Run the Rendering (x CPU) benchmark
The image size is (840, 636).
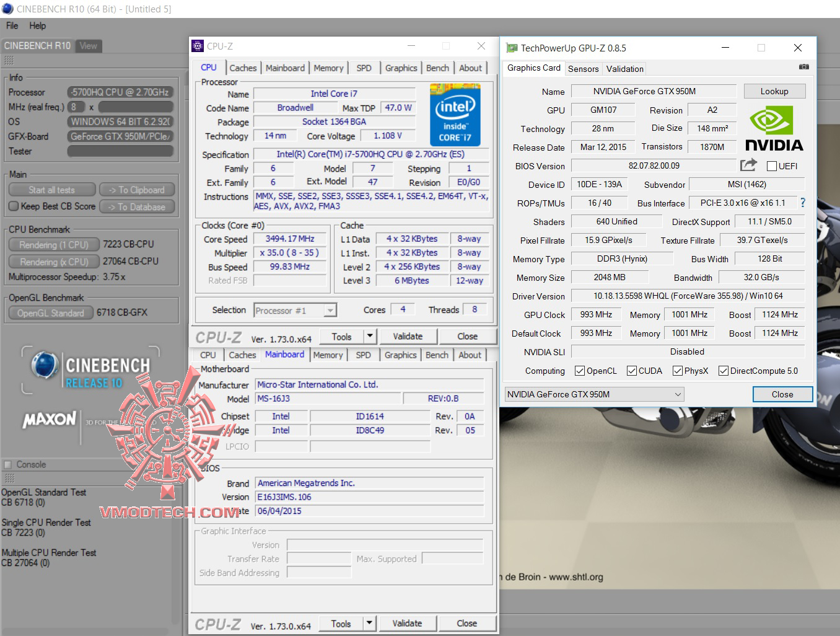click(54, 262)
